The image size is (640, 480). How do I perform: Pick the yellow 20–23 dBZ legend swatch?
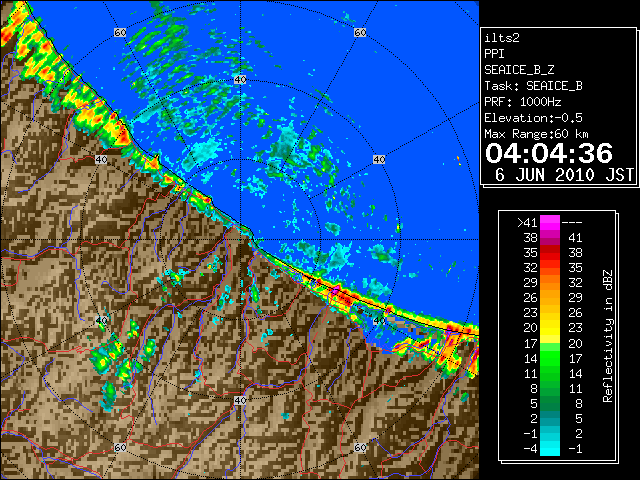pyautogui.click(x=550, y=328)
